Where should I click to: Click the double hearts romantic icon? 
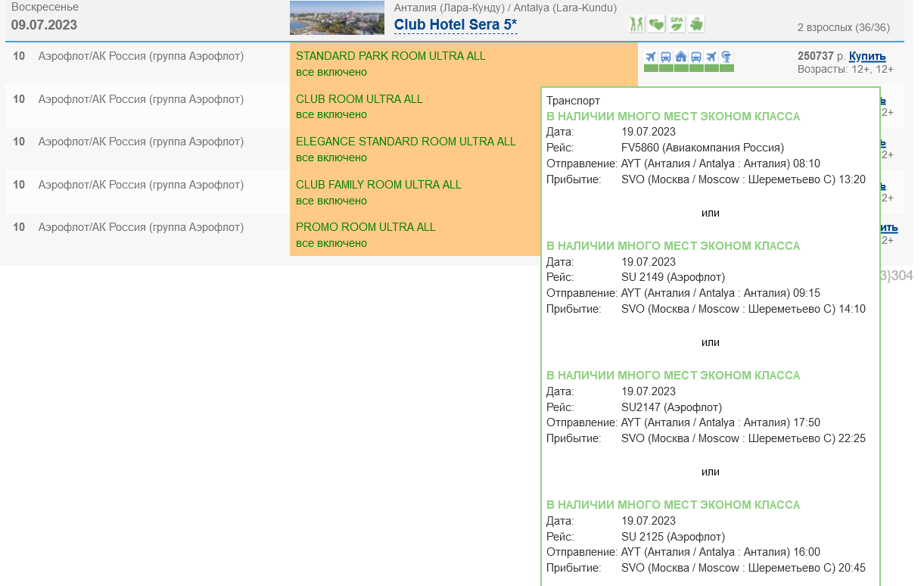(x=656, y=25)
